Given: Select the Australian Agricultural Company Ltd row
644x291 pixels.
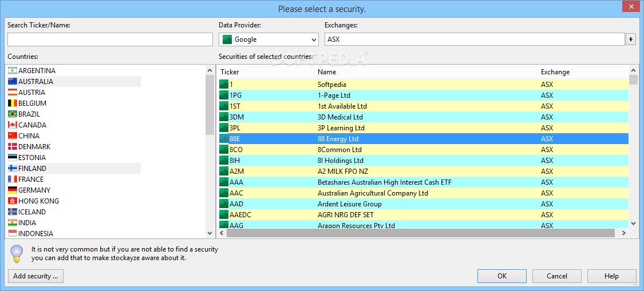Looking at the screenshot, I should pyautogui.click(x=422, y=193).
